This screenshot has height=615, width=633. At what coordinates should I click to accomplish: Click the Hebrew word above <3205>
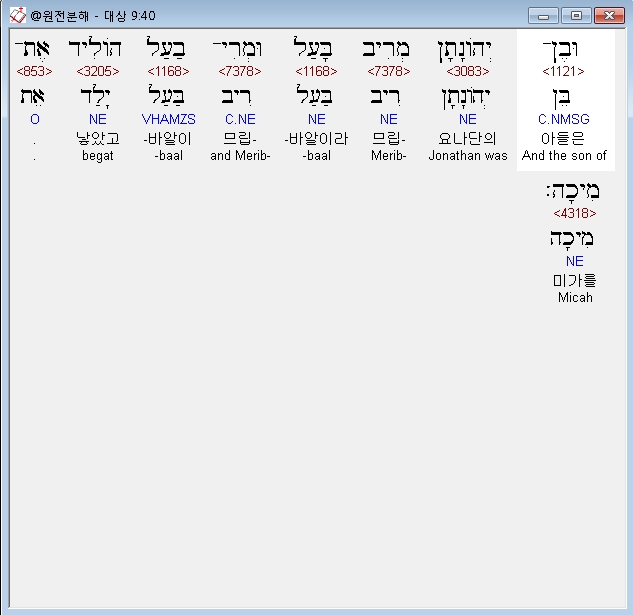click(95, 48)
